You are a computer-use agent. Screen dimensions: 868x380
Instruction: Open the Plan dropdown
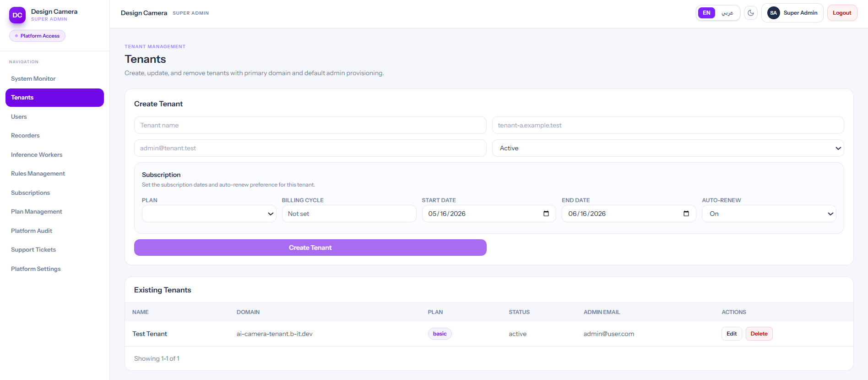(209, 214)
